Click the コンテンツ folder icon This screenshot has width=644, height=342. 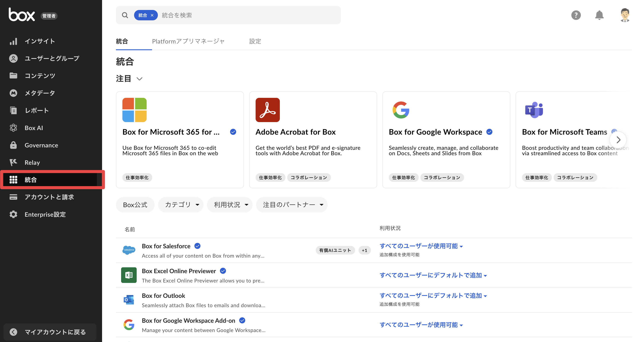click(13, 76)
